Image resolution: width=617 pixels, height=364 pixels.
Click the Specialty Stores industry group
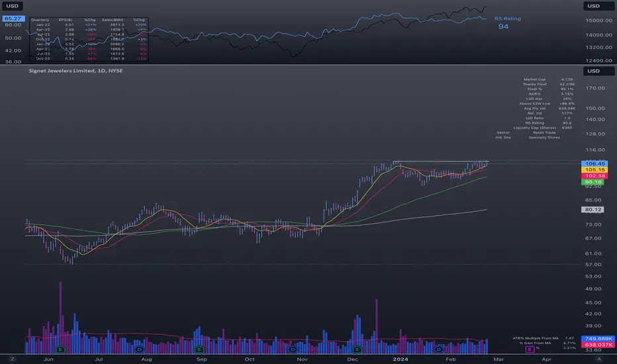pos(544,138)
